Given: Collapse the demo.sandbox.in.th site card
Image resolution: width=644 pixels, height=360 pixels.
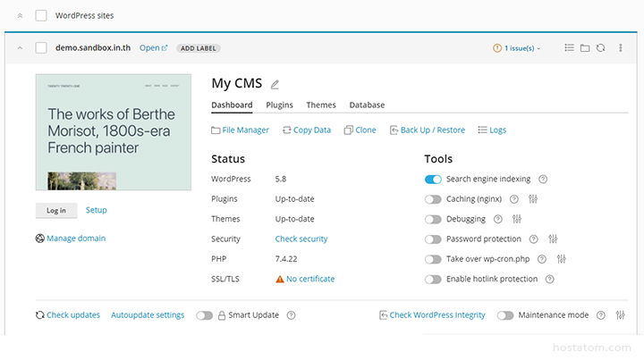Looking at the screenshot, I should [x=20, y=47].
